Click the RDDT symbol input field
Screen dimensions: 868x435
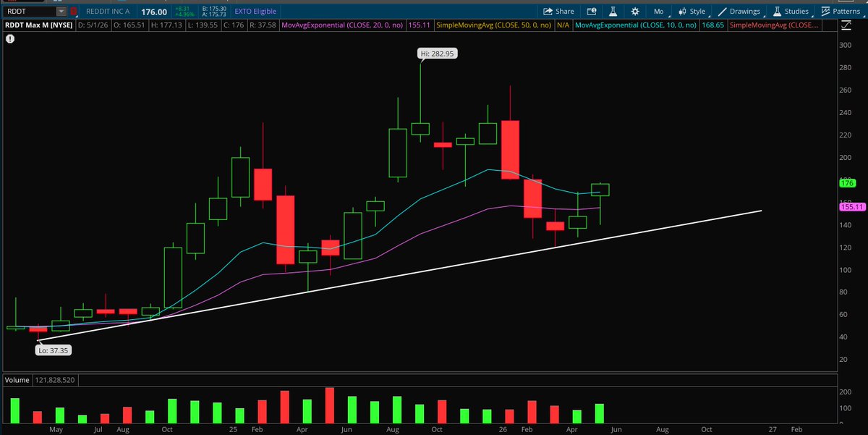(x=29, y=12)
